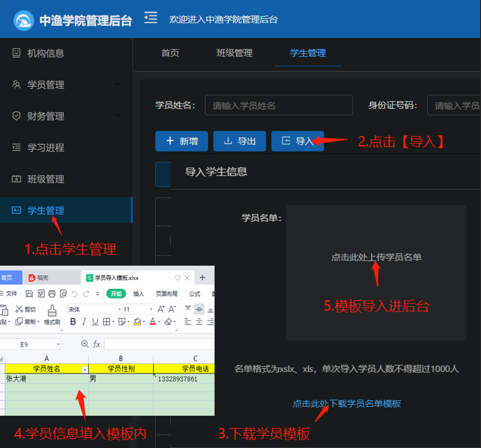This screenshot has height=448, width=481.
Task: Click 点击此处下载学员名单模板 link
Action: coord(347,404)
